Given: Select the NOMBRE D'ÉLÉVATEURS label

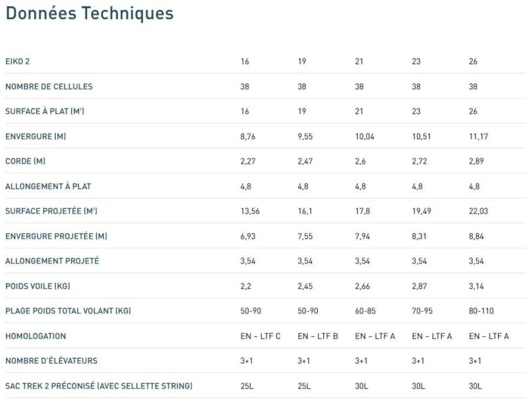Looking at the screenshot, I should pyautogui.click(x=51, y=361).
